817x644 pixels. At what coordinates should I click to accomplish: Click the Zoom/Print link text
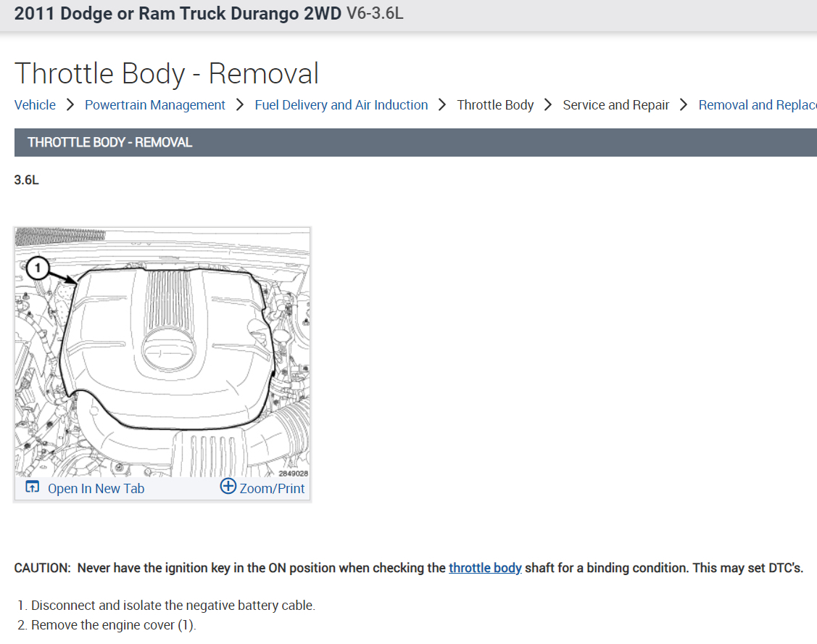tap(272, 489)
